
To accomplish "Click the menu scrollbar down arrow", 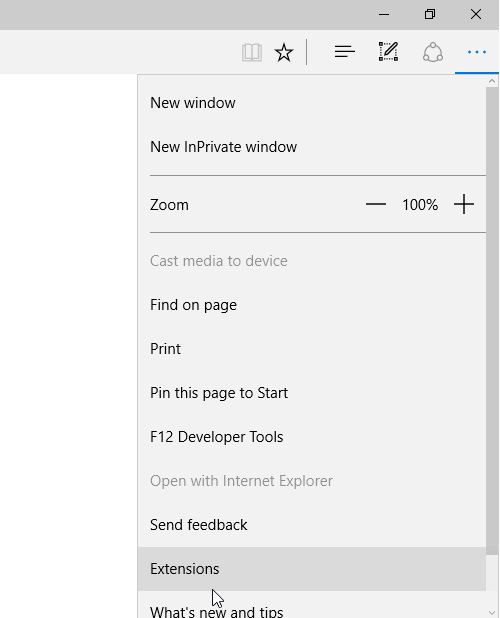I will pos(492,612).
